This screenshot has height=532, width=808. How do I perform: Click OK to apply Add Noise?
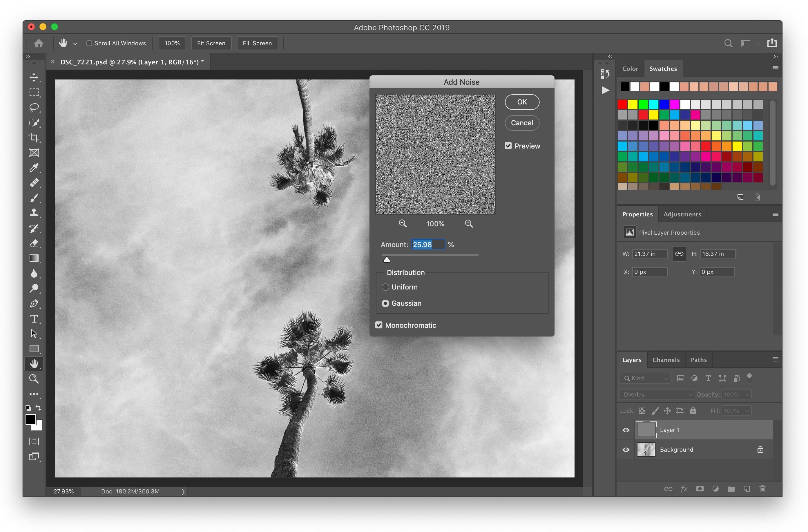(521, 102)
